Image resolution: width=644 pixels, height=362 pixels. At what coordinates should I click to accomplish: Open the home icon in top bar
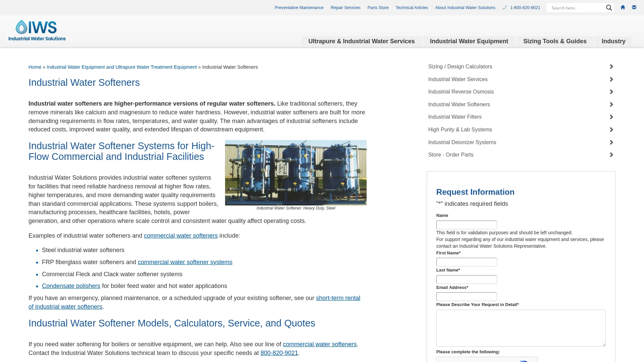[x=623, y=7]
